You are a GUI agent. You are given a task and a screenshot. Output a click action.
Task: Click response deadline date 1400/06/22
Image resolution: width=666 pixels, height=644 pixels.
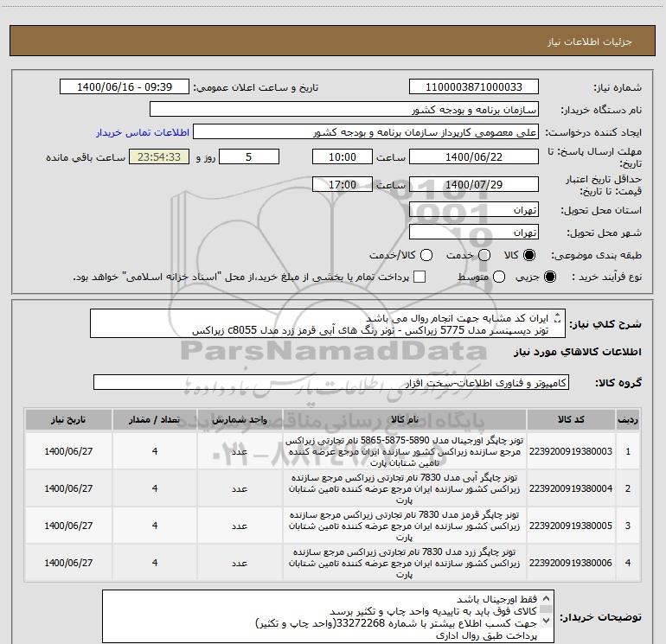pos(474,157)
